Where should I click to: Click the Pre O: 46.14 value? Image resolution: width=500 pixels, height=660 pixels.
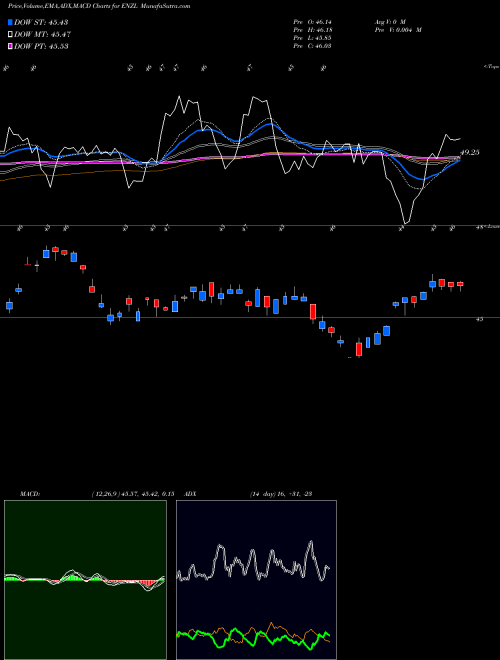point(313,21)
